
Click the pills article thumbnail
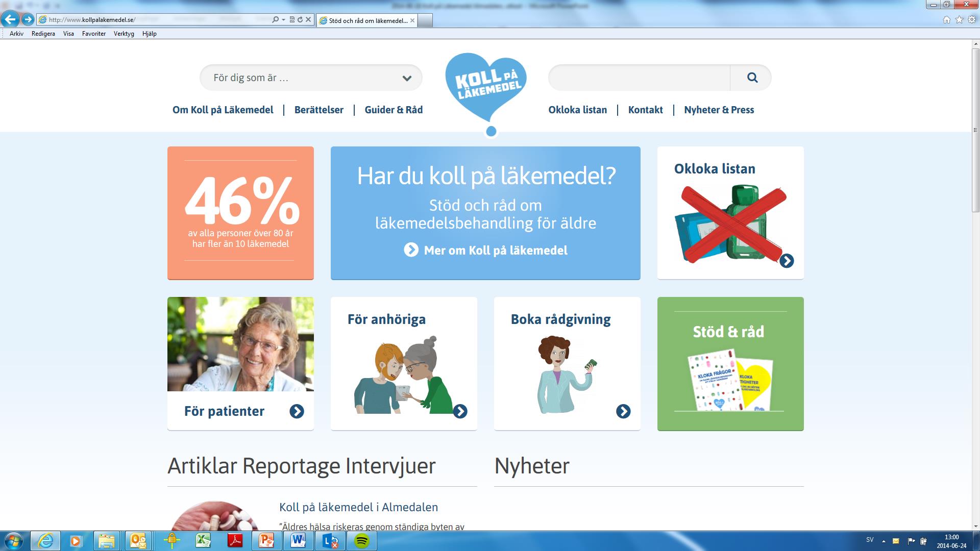(x=216, y=516)
